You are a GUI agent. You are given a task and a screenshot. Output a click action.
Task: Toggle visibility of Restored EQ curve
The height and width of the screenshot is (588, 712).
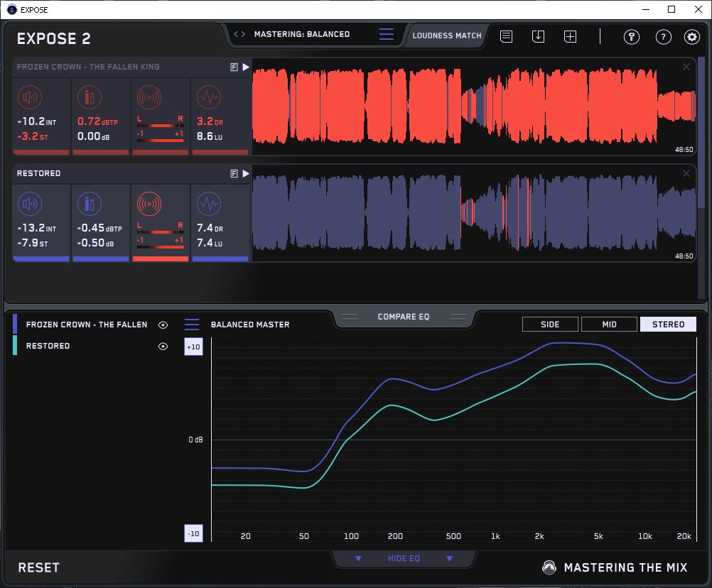tap(163, 346)
